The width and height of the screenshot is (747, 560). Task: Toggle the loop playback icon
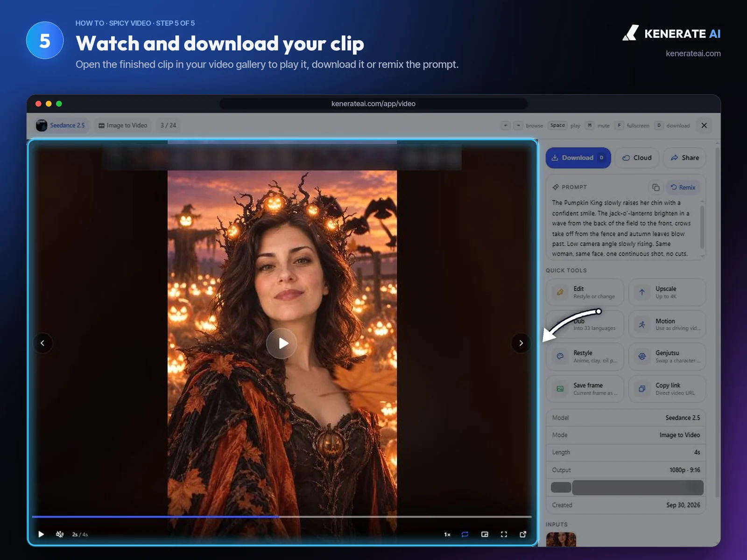(465, 534)
